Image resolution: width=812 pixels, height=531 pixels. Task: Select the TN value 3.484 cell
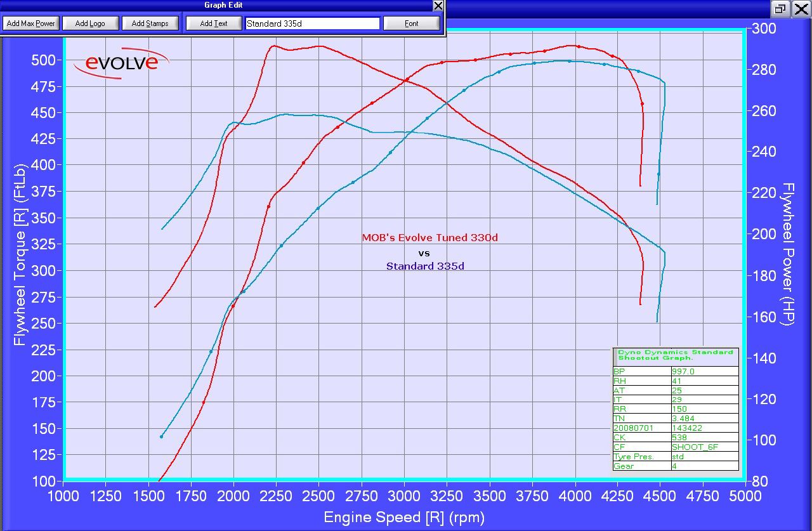(x=704, y=419)
